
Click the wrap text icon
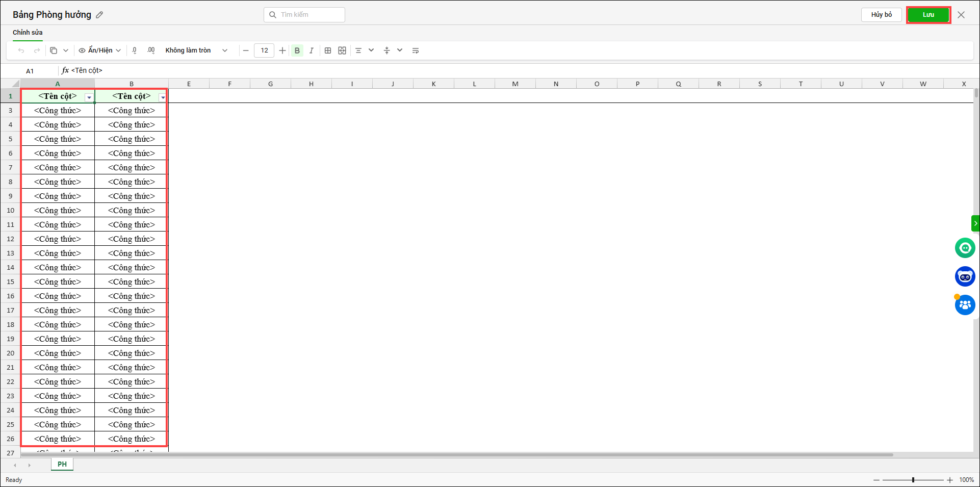pyautogui.click(x=416, y=50)
